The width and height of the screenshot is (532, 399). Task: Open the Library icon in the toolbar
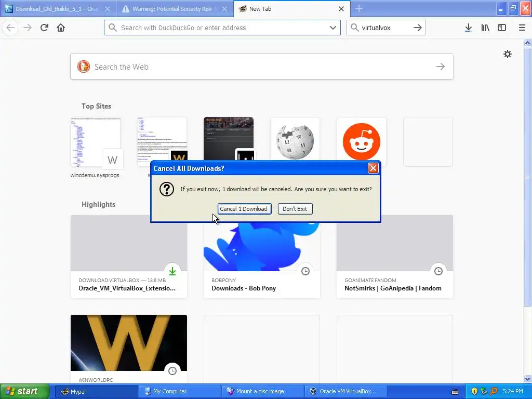(x=485, y=28)
